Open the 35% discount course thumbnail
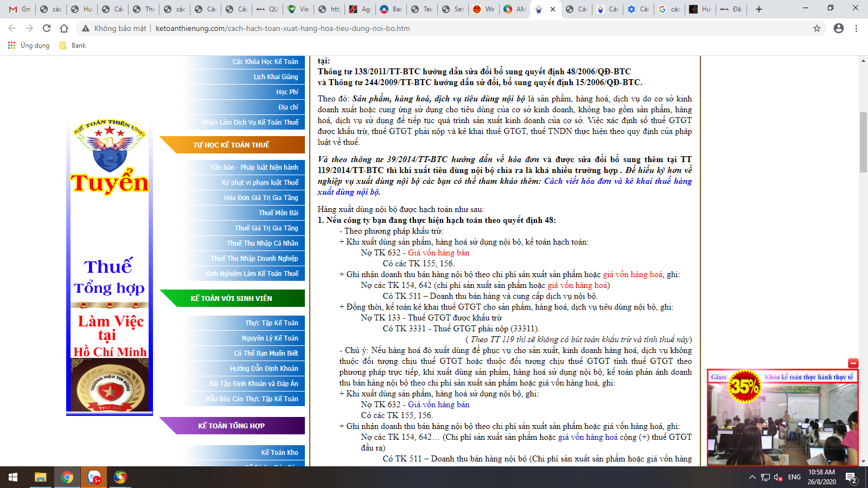This screenshot has height=488, width=868. 782,419
